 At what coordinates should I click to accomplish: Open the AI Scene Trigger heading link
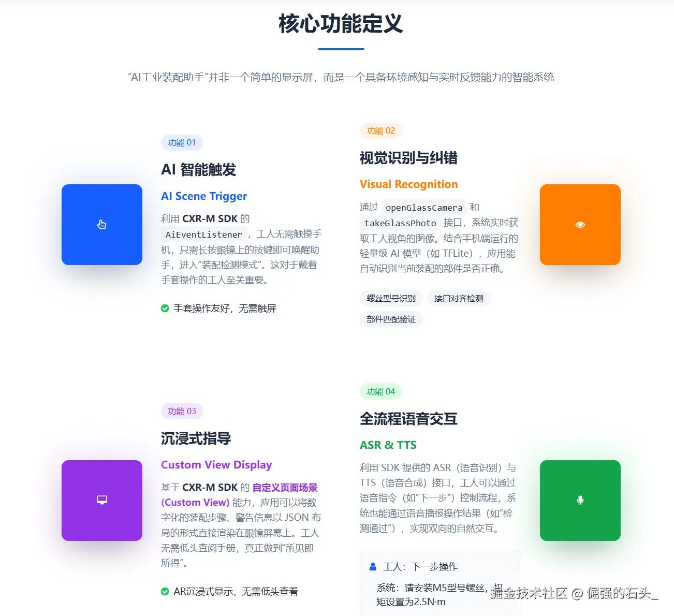point(204,196)
